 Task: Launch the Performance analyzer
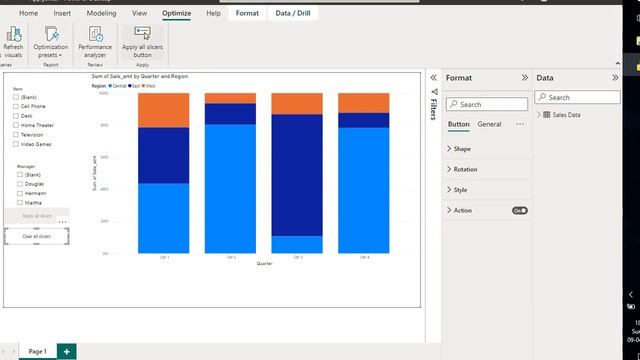click(95, 42)
